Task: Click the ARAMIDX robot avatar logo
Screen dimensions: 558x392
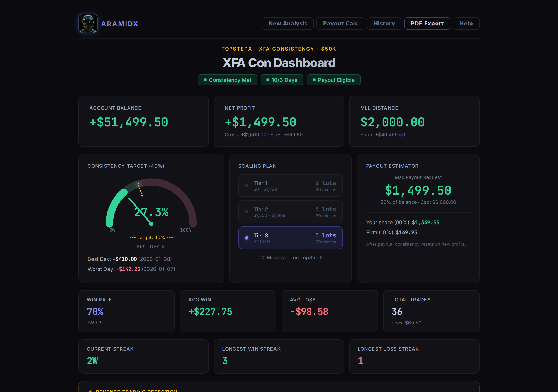Action: 88,23
